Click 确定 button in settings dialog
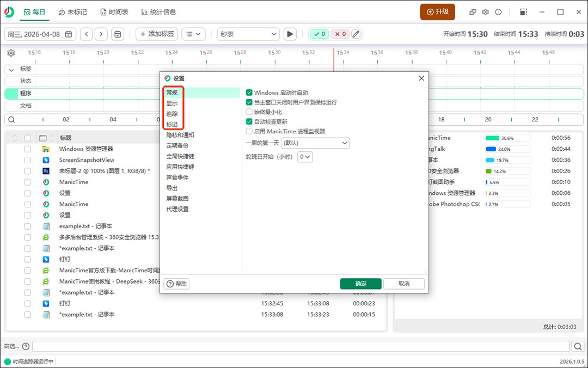 360,284
